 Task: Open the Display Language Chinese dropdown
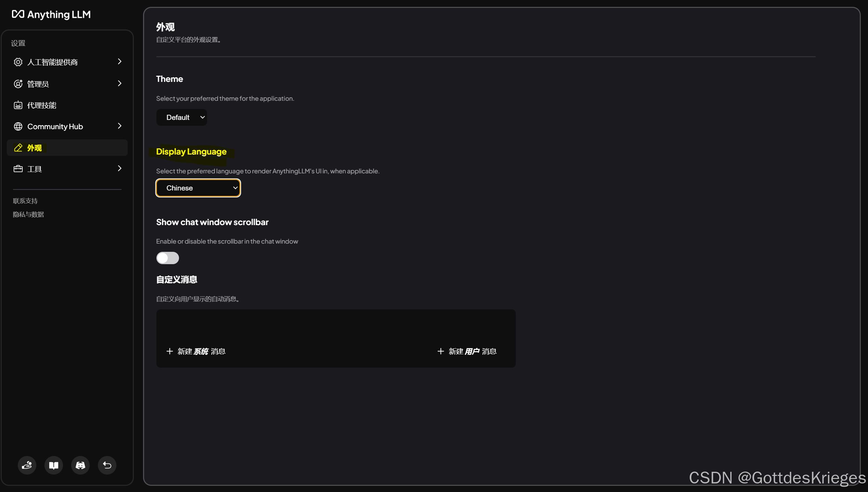[x=198, y=188]
